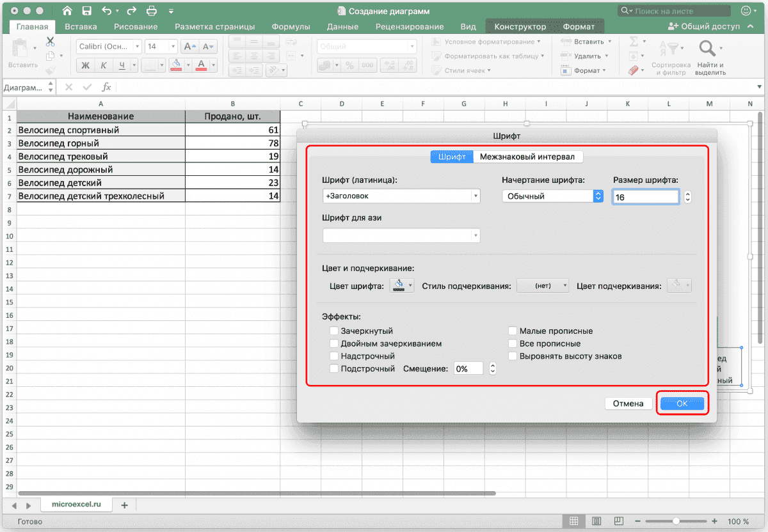This screenshot has width=768, height=532.
Task: Switch to the Межзнаковый интервал tab
Action: pos(527,157)
